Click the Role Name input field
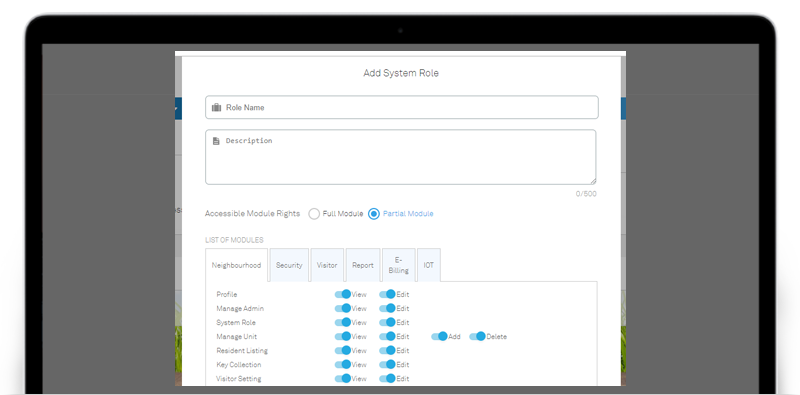Image resolution: width=800 pixels, height=395 pixels. (x=402, y=107)
